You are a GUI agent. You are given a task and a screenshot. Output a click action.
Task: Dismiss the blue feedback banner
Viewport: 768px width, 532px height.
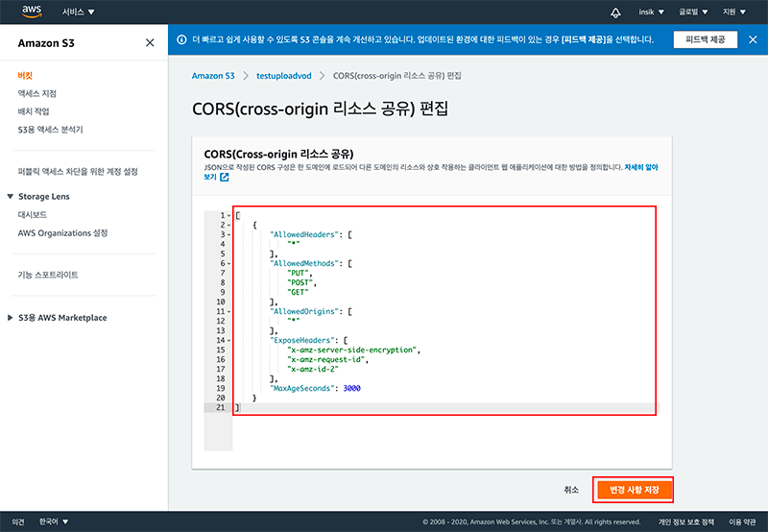753,39
